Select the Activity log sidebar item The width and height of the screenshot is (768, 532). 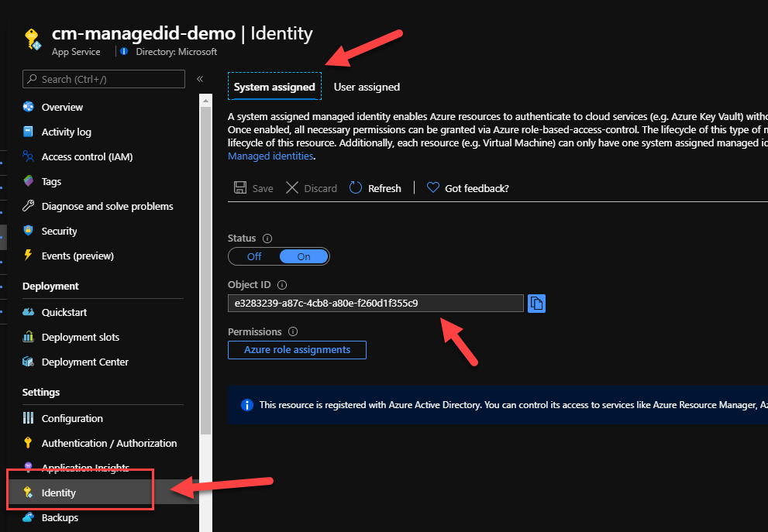[66, 132]
